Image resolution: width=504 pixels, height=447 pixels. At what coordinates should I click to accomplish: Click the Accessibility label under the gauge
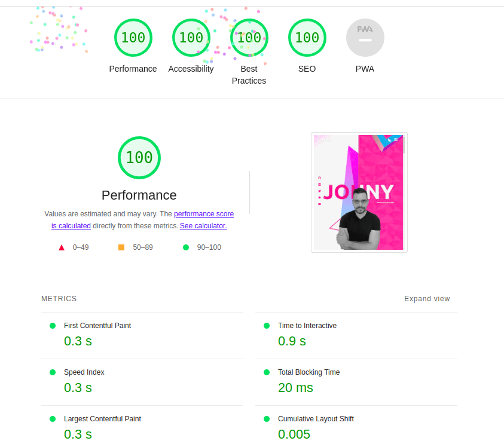click(191, 69)
